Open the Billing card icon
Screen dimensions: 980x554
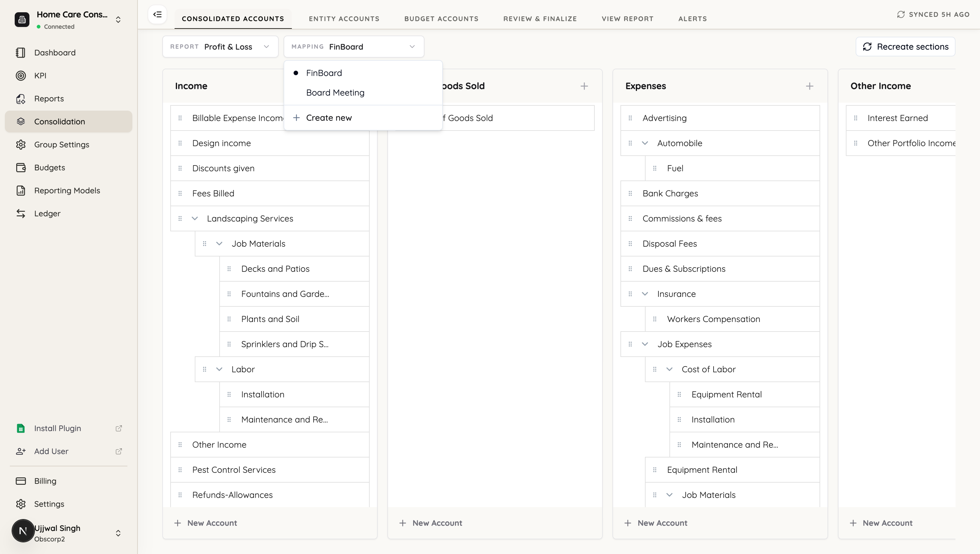[x=21, y=481]
